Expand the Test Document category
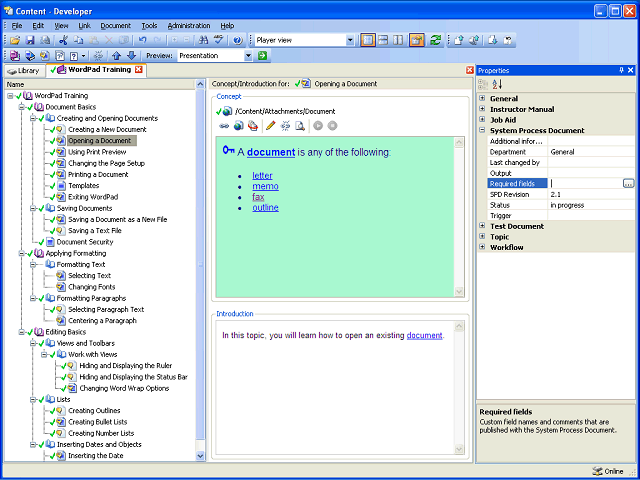This screenshot has height=480, width=640. [x=482, y=226]
